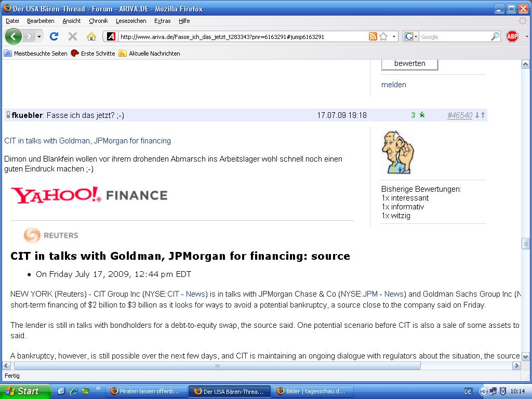
Task: Click the ARIVA site favicon in address bar
Action: pyautogui.click(x=111, y=36)
